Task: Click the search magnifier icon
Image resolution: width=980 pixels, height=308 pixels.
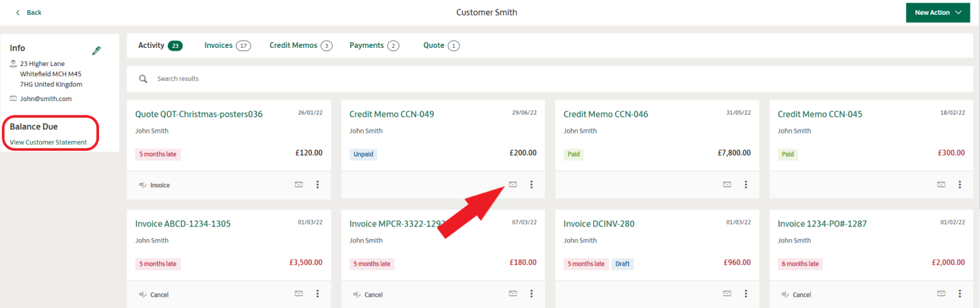Action: coord(143,79)
